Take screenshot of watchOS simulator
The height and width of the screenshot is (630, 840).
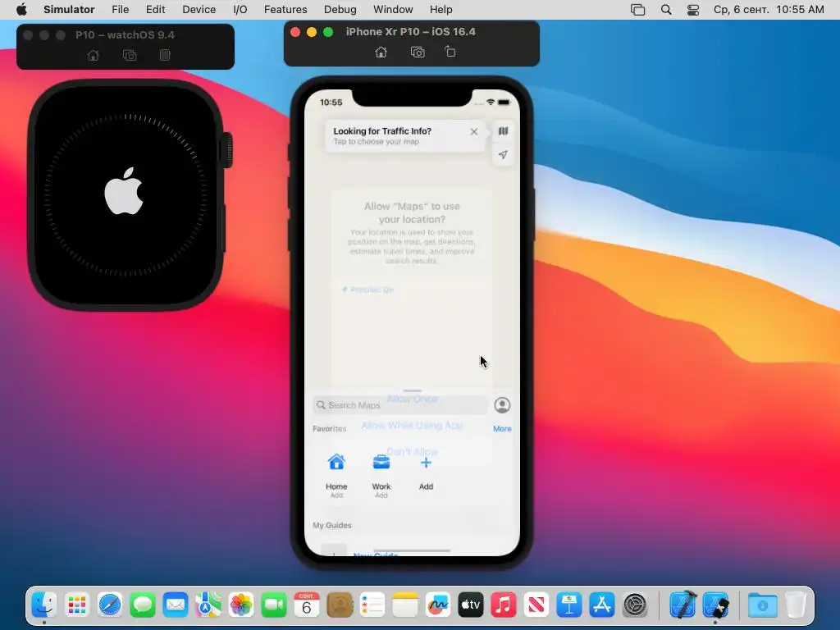130,55
